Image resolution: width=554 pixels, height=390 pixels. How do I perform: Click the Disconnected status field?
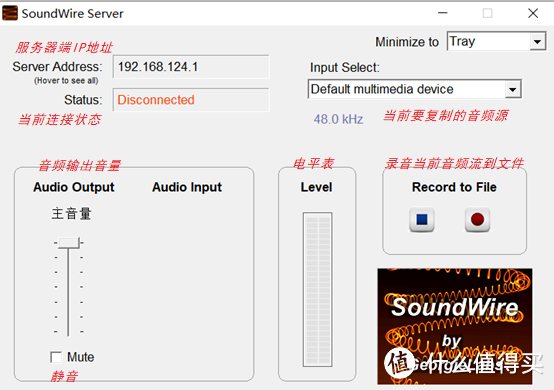point(191,100)
